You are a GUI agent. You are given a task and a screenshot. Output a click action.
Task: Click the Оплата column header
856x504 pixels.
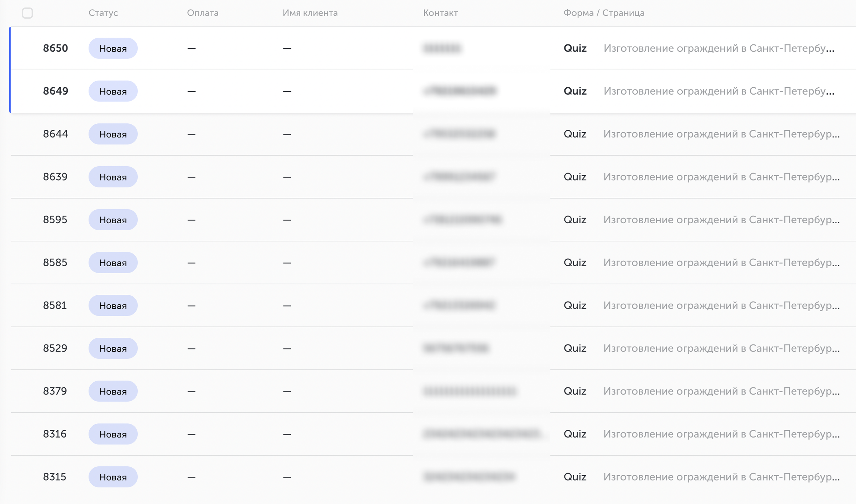pyautogui.click(x=203, y=13)
